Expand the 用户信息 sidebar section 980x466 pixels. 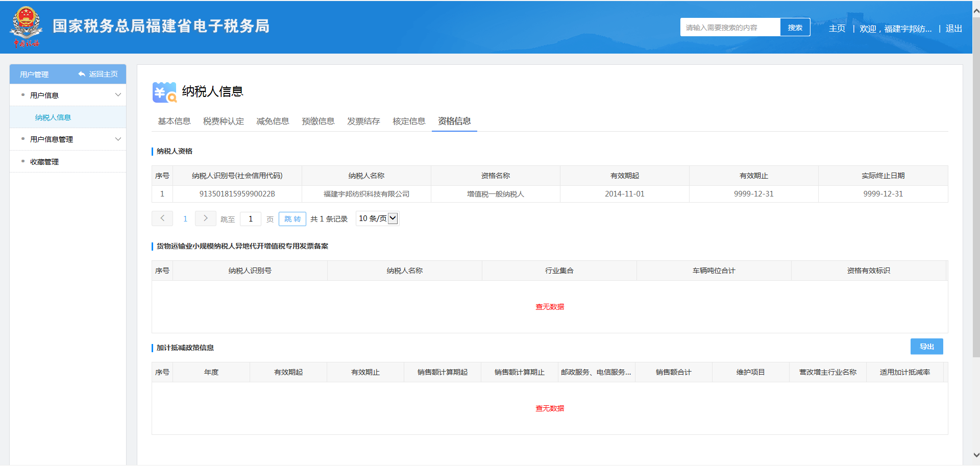click(118, 95)
